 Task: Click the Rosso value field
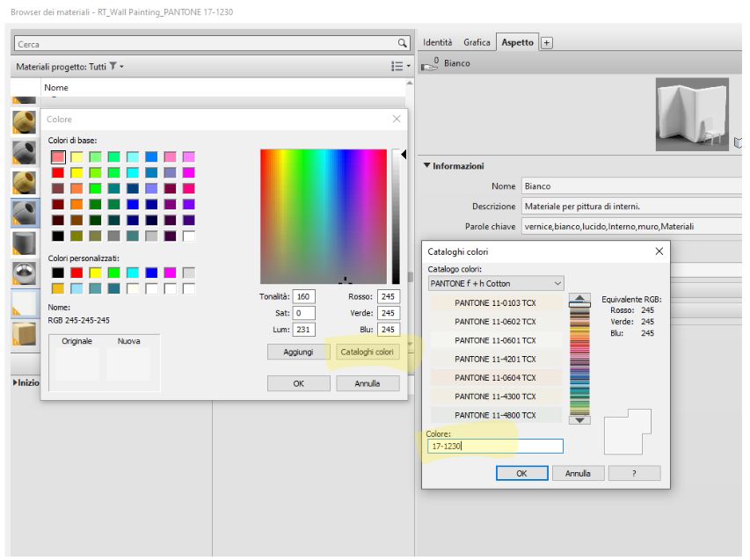pos(389,296)
